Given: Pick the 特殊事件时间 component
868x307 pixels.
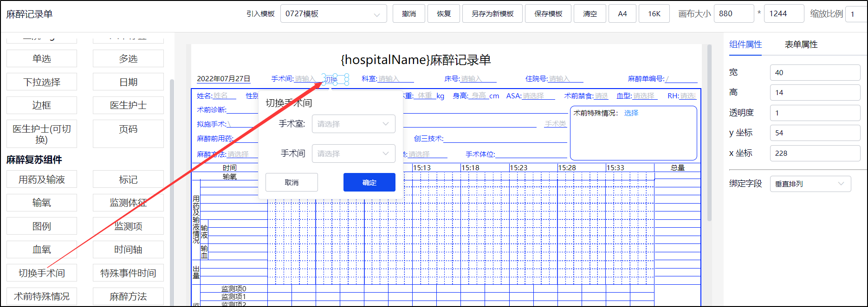Looking at the screenshot, I should (x=128, y=273).
